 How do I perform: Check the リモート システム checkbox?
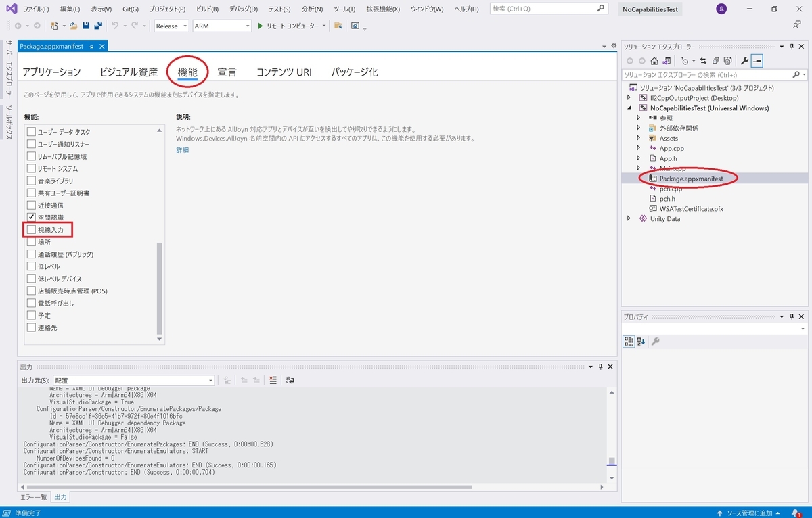click(31, 168)
